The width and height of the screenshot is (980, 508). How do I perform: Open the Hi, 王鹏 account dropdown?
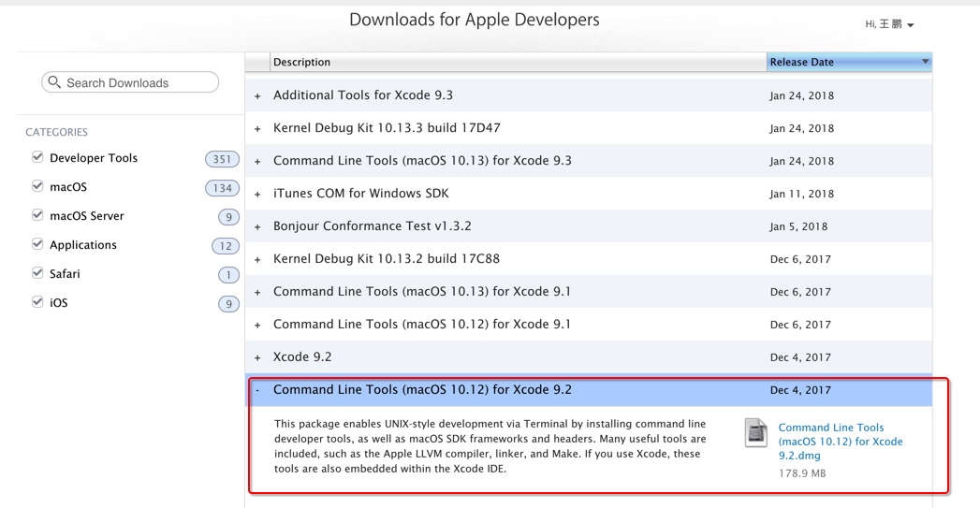[x=889, y=24]
